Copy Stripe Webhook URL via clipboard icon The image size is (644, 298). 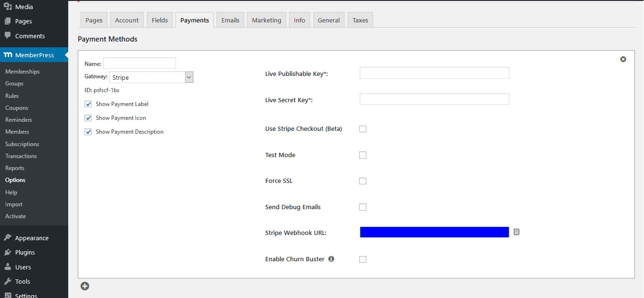[516, 232]
